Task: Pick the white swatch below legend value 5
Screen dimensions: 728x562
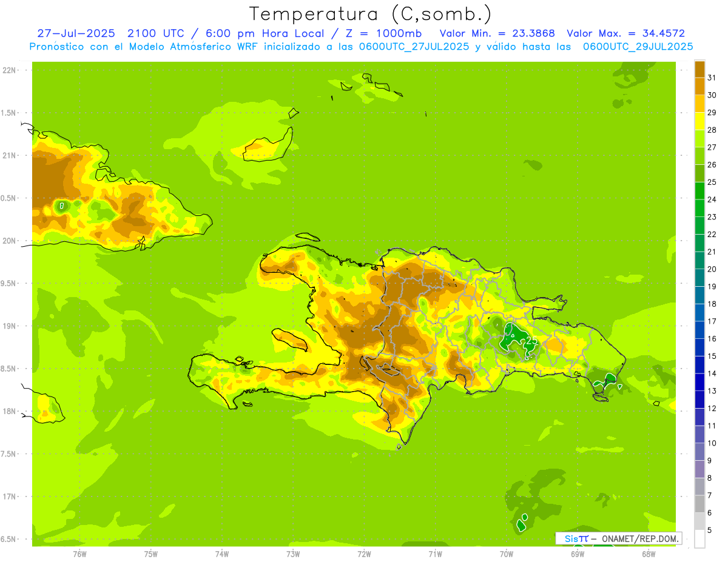Action: [x=699, y=539]
